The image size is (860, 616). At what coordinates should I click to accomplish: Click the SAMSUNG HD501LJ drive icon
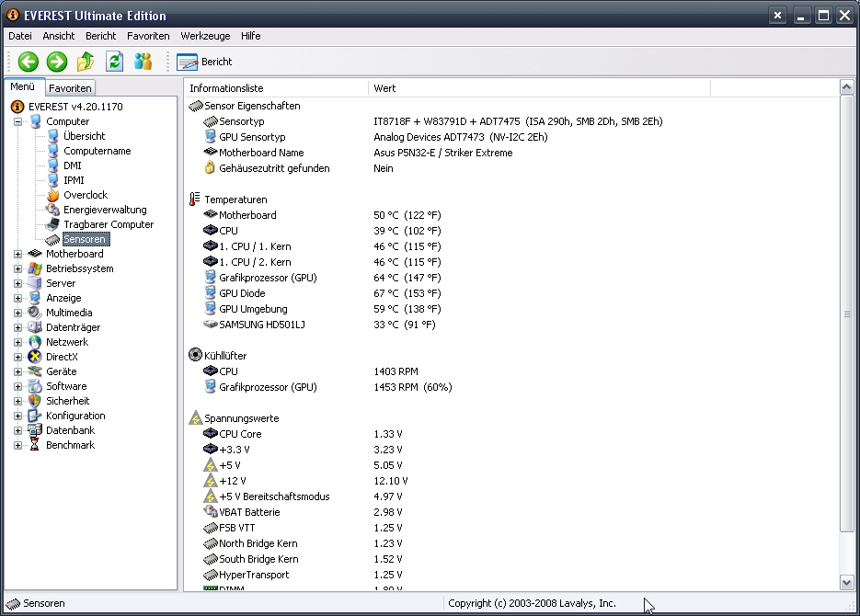coord(210,325)
